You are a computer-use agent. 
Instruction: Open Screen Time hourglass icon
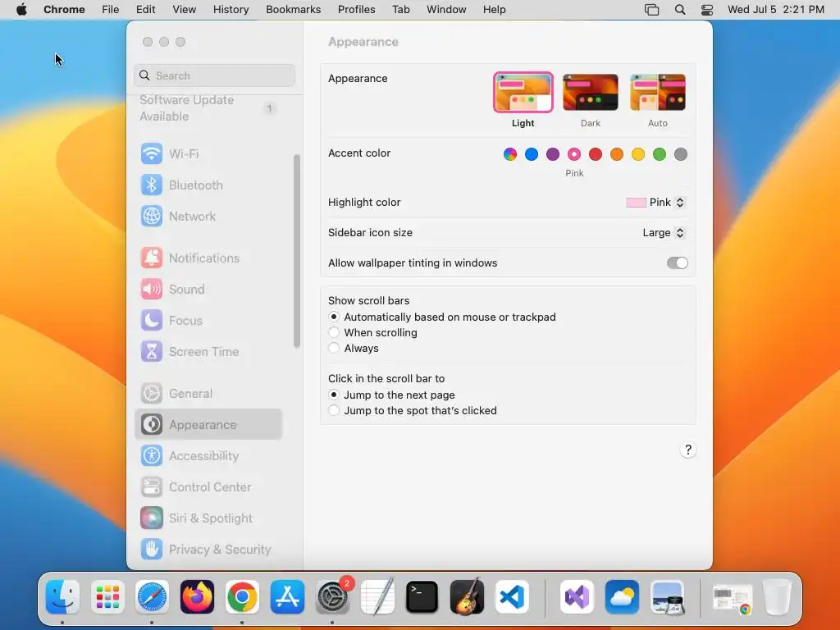[x=152, y=351]
